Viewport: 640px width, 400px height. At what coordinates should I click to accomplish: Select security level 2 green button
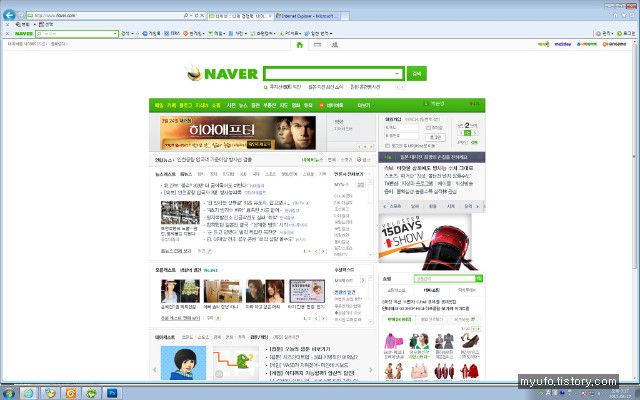point(468,133)
